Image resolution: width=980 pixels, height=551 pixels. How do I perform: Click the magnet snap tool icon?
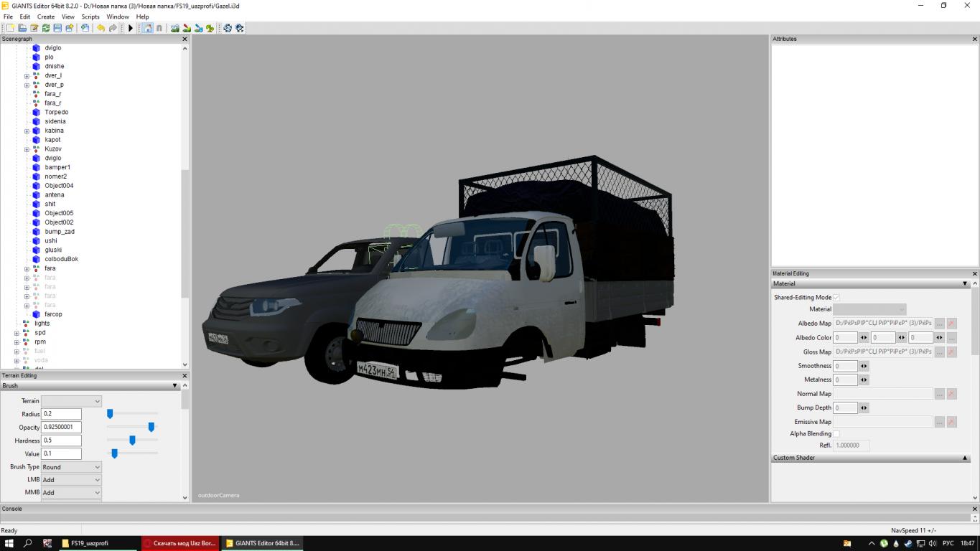(159, 28)
